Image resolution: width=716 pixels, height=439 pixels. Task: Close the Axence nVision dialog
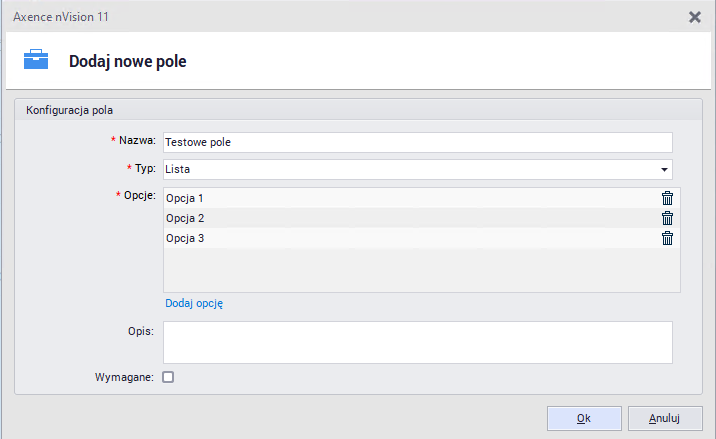tap(695, 16)
